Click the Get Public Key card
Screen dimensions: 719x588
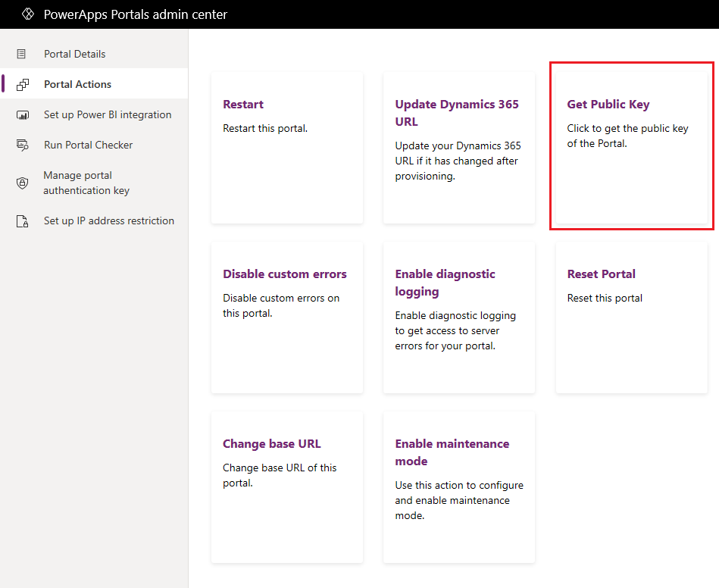click(x=631, y=148)
